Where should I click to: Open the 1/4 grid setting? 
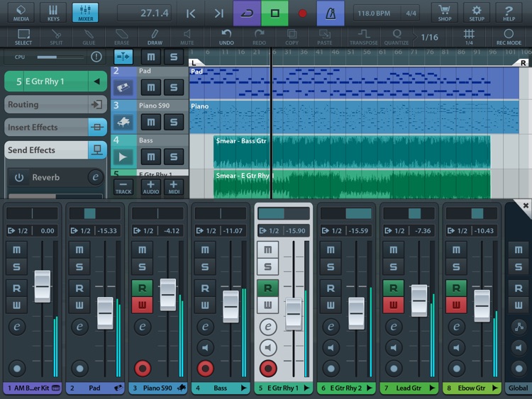click(469, 37)
